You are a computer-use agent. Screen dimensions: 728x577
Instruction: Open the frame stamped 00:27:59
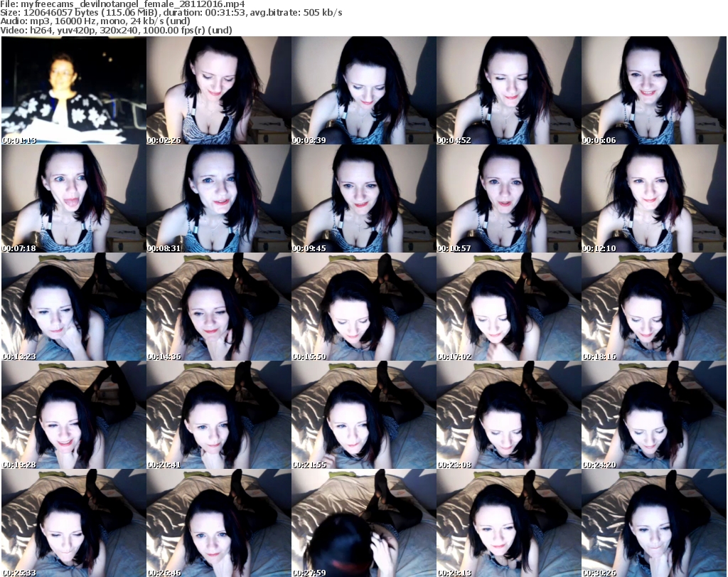point(364,523)
